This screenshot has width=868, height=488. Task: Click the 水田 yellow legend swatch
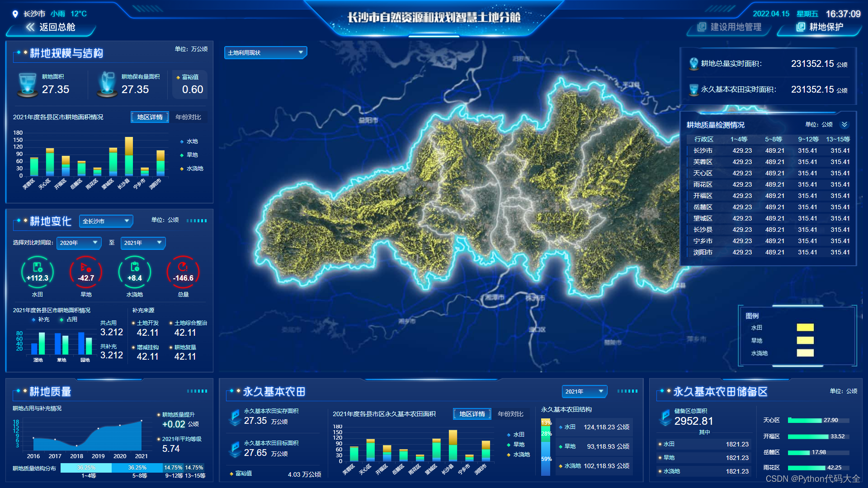(805, 328)
